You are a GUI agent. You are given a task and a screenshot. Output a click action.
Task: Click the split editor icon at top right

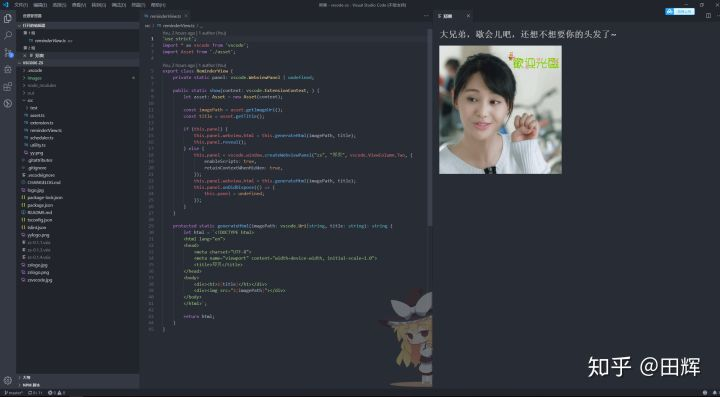tap(707, 16)
